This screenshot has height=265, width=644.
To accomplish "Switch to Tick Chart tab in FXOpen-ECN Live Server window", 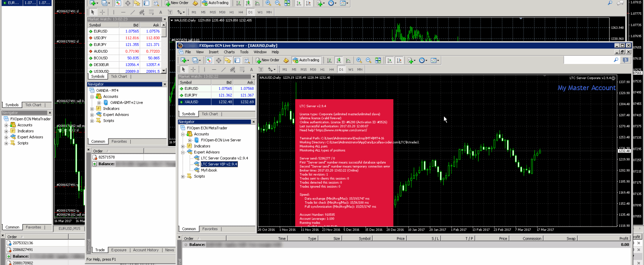I will [209, 114].
